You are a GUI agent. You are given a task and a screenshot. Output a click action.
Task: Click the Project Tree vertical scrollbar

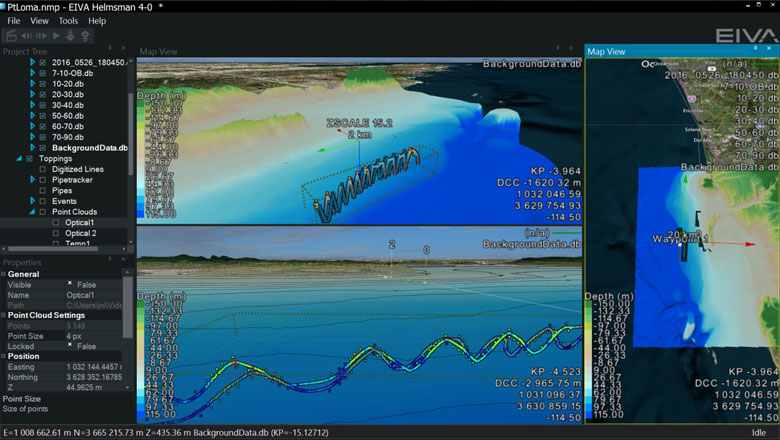click(x=131, y=134)
